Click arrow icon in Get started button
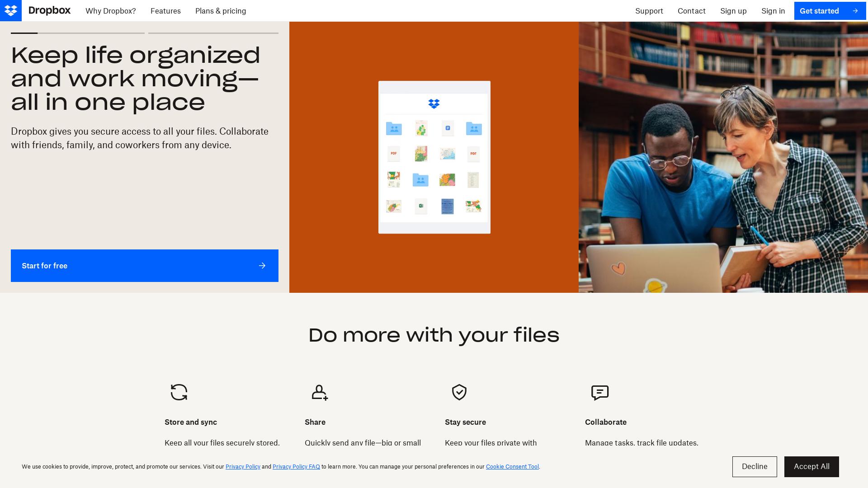The height and width of the screenshot is (488, 868). click(x=855, y=11)
